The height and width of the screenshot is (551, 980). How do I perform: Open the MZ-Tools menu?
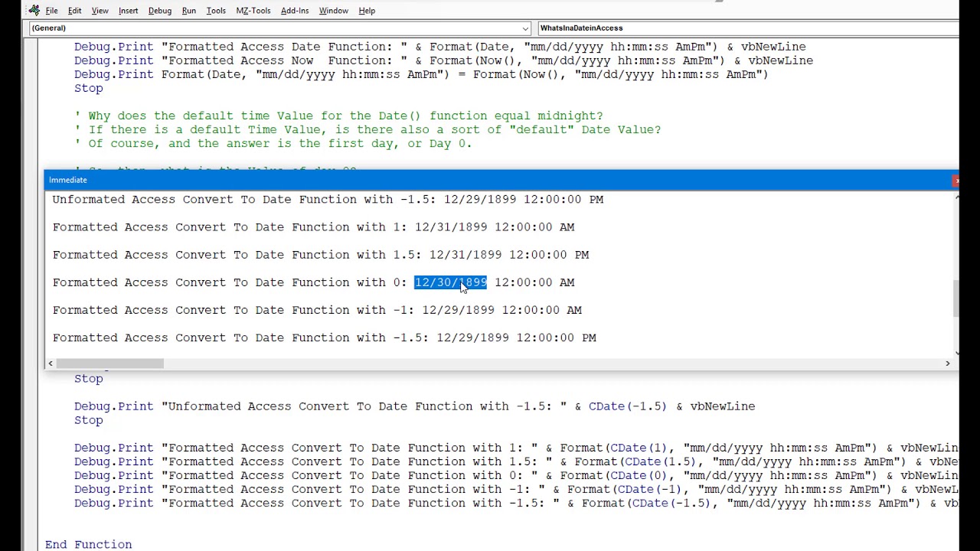pyautogui.click(x=253, y=11)
